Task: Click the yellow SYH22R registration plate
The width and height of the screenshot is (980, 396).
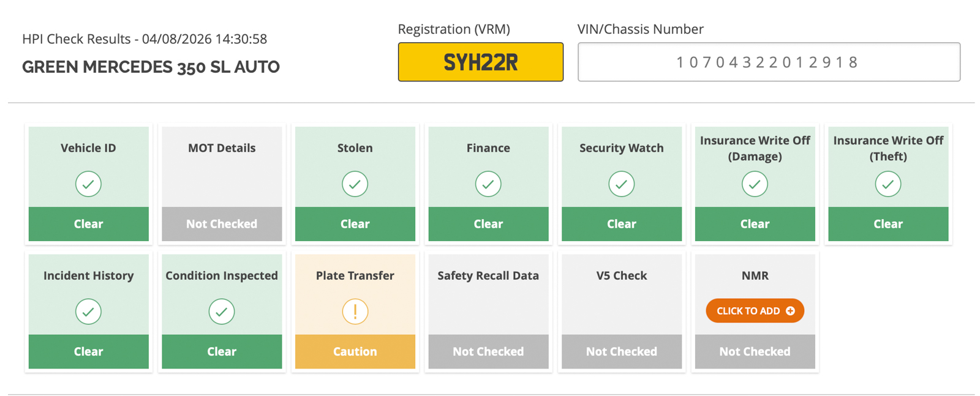Action: (480, 62)
